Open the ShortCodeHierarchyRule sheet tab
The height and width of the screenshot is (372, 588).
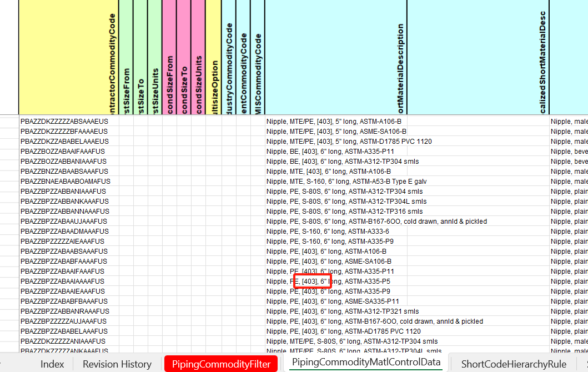(514, 364)
